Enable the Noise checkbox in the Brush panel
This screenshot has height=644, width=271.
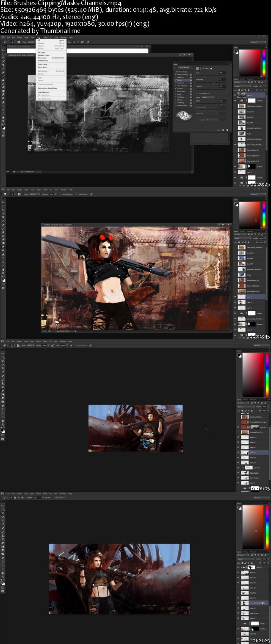(x=176, y=94)
